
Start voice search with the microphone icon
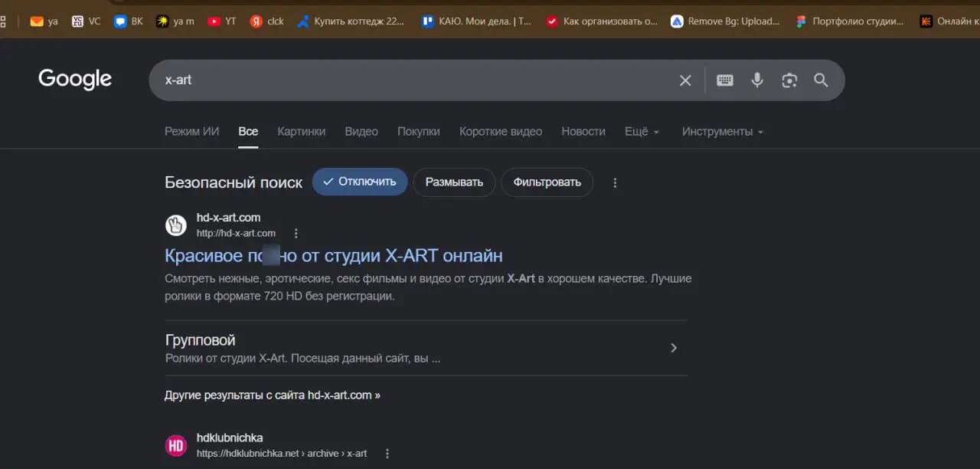point(757,80)
